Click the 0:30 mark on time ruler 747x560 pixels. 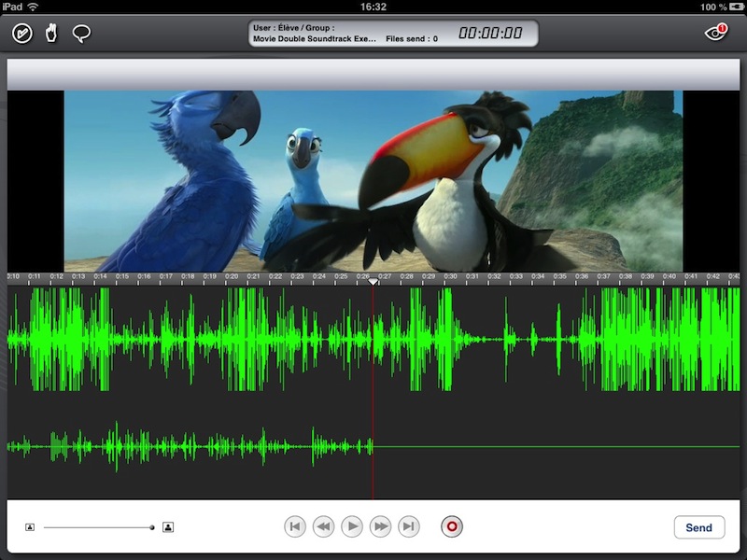point(450,276)
